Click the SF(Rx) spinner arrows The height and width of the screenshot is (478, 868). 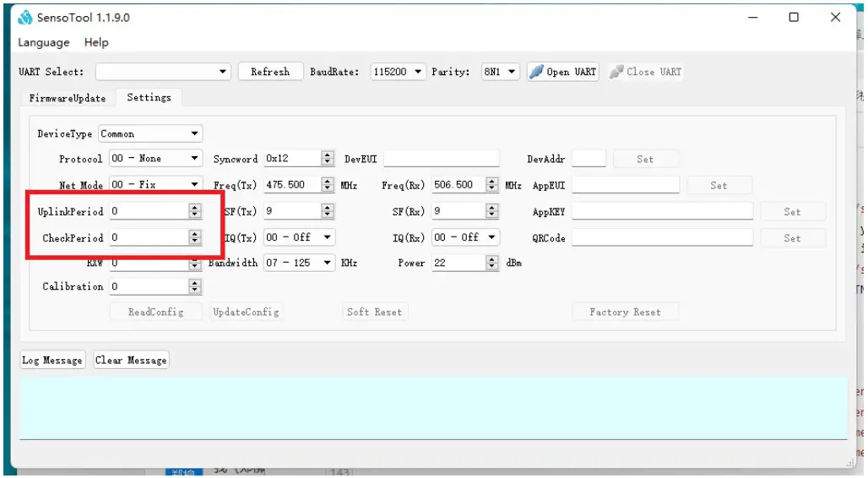(x=492, y=211)
